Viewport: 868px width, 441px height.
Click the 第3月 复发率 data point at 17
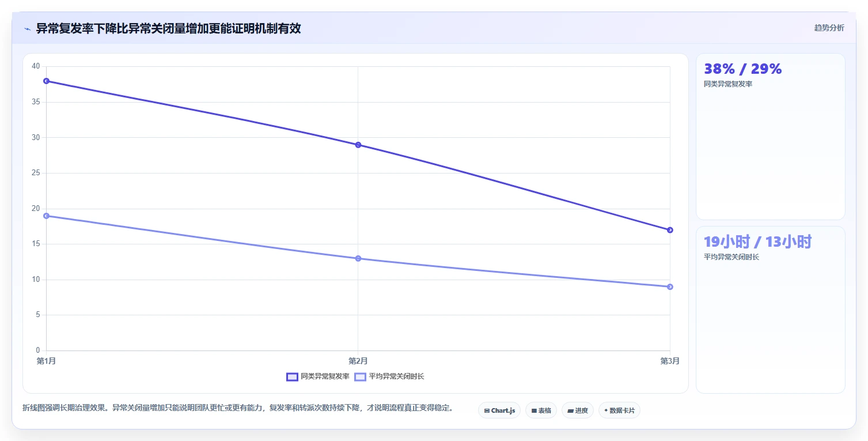click(x=670, y=230)
